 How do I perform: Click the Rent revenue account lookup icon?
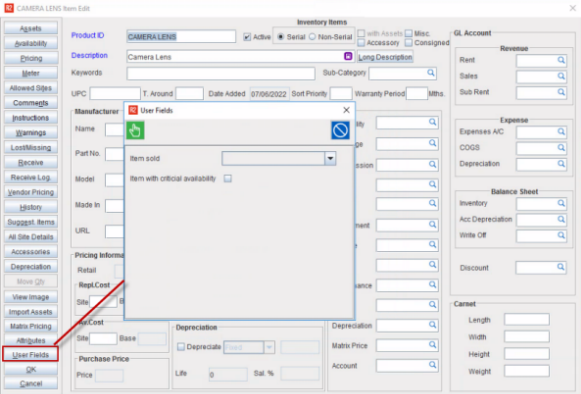click(561, 60)
